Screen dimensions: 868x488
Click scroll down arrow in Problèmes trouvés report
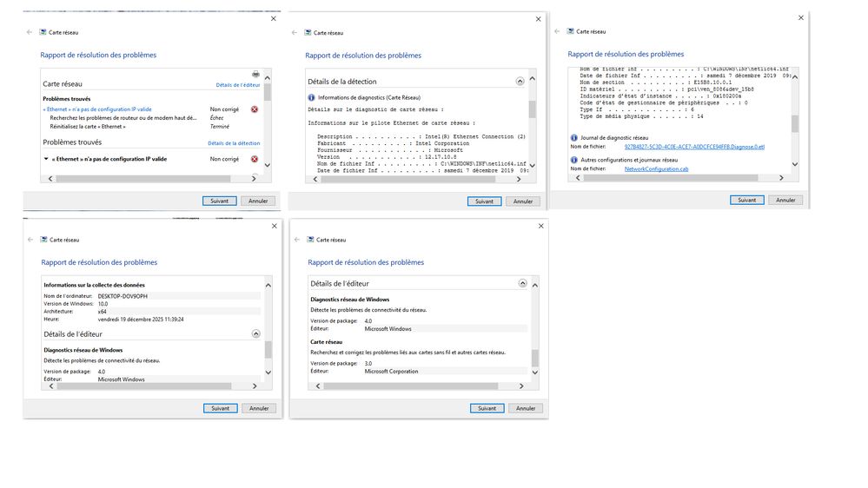268,165
